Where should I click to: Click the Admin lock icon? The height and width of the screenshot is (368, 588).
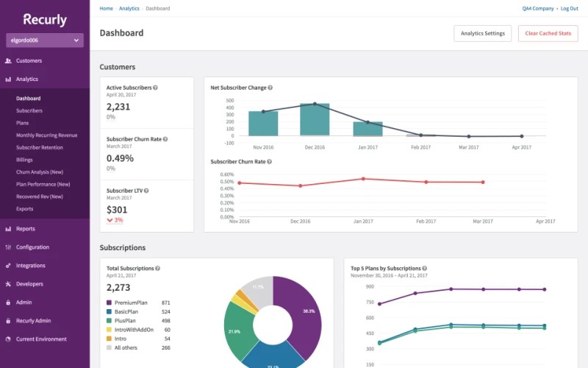click(8, 302)
